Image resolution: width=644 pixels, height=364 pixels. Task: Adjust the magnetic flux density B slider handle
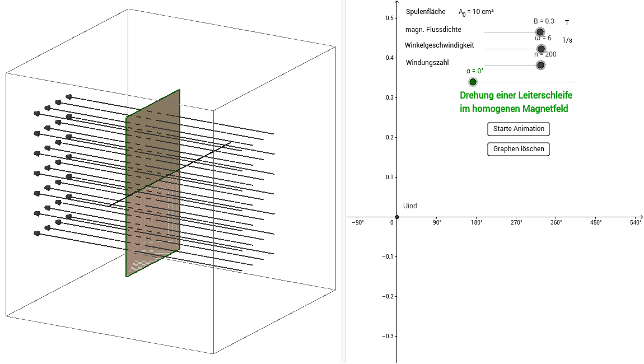coord(540,32)
